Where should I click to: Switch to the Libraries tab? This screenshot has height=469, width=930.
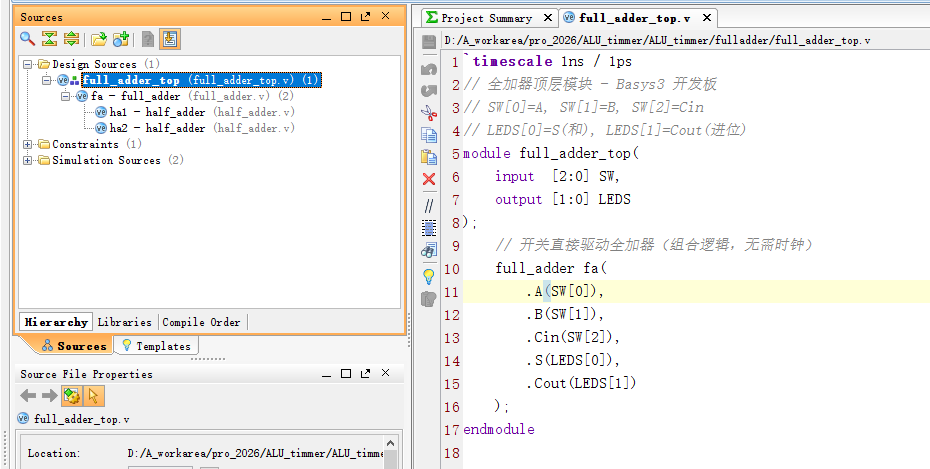[125, 322]
